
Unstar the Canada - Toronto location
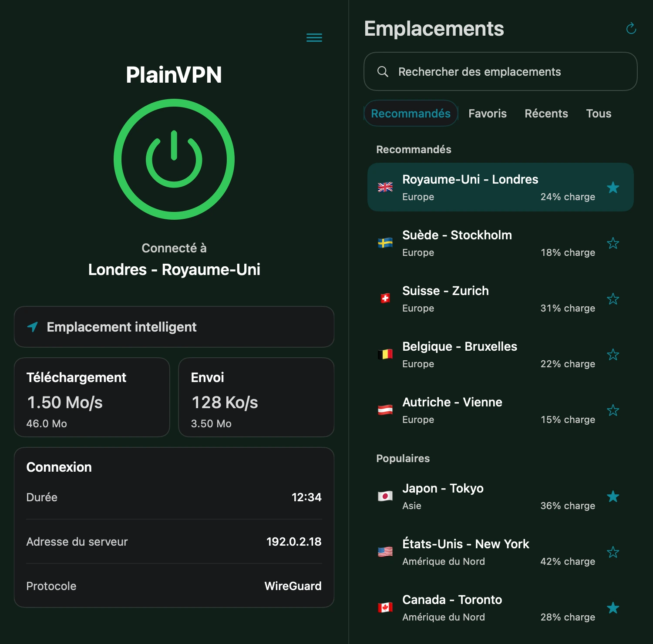coord(613,608)
